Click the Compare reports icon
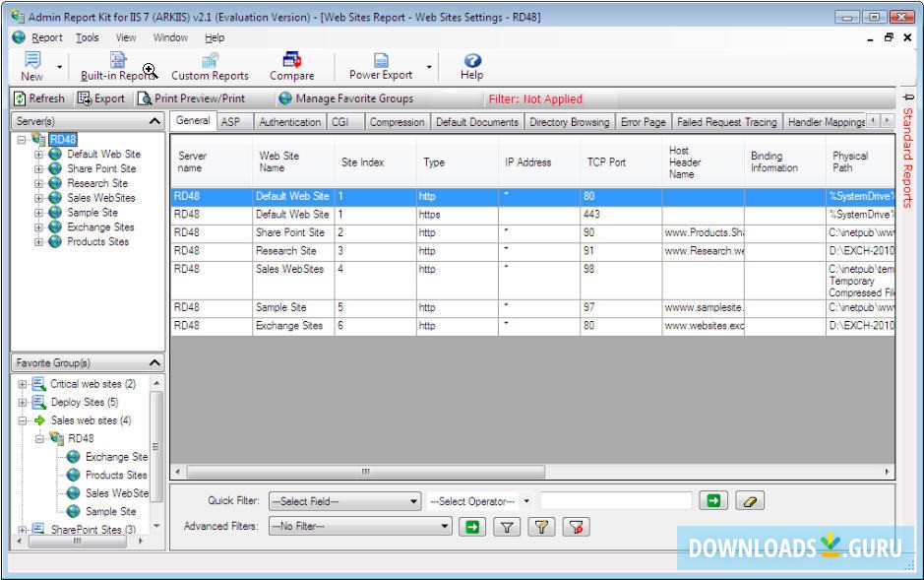Screen dimensions: 924x580 click(292, 62)
